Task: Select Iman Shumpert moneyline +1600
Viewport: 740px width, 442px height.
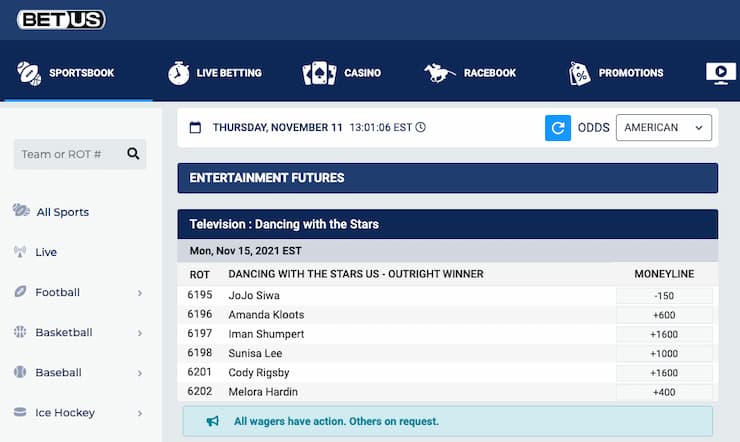Action: [x=664, y=334]
